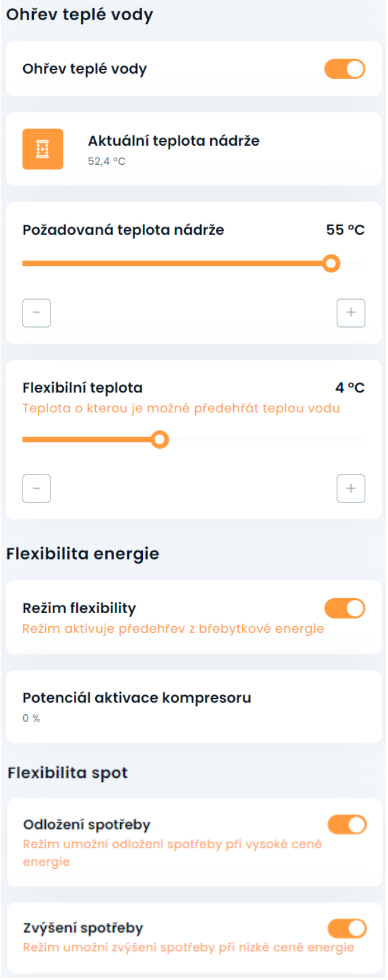
Task: Click the top Ohřev teplé vody page heading
Action: pos(80,15)
